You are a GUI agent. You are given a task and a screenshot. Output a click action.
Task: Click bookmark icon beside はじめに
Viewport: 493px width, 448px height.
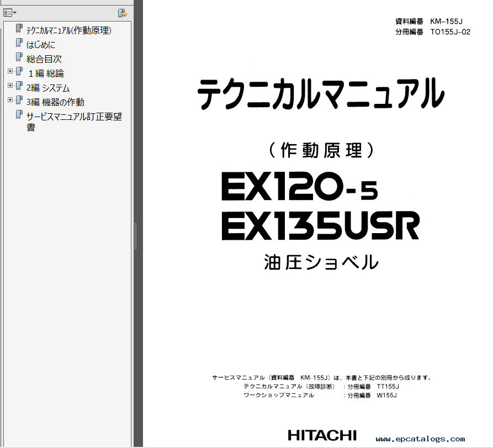pyautogui.click(x=19, y=43)
